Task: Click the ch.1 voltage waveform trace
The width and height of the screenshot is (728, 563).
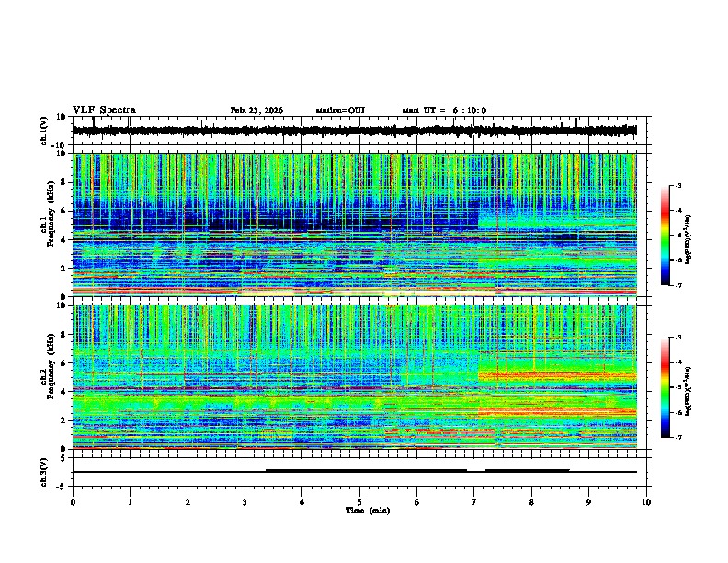Action: click(354, 131)
